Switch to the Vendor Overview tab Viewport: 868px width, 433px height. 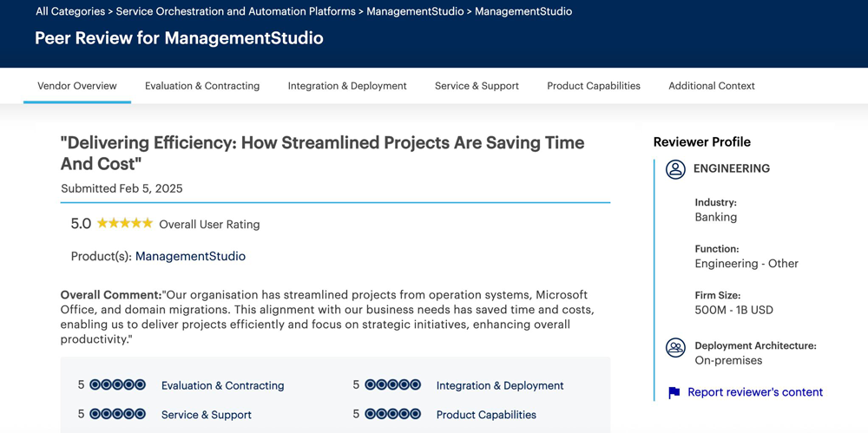tap(77, 86)
